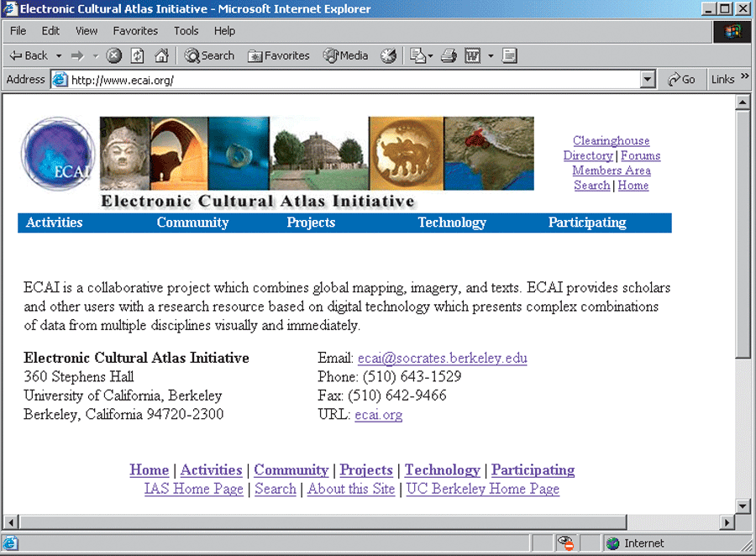Stop page loading with the Stop icon
Screen dimensions: 756x556
pos(113,56)
